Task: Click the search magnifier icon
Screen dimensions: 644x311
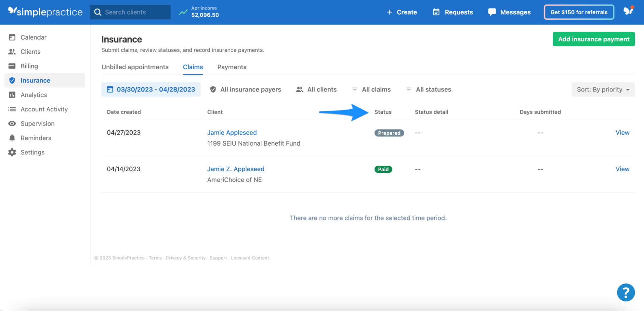Action: [98, 12]
